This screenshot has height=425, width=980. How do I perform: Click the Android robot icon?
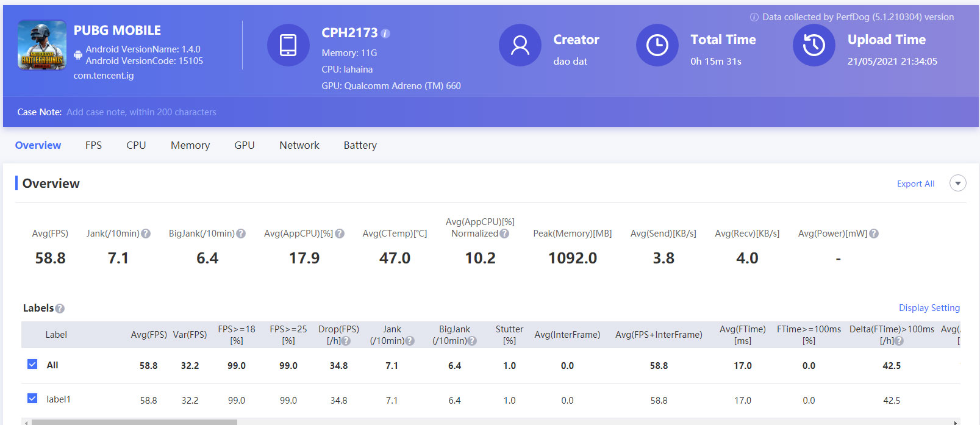point(78,55)
